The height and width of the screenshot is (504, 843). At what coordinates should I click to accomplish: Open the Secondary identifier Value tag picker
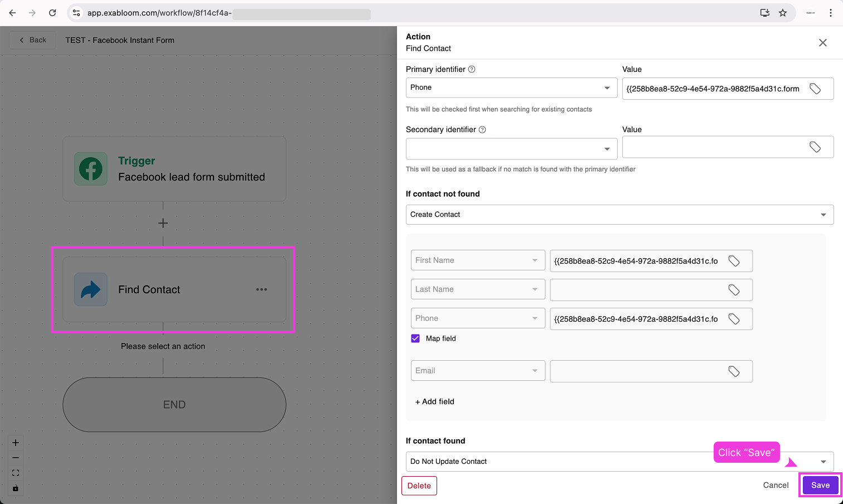click(815, 147)
